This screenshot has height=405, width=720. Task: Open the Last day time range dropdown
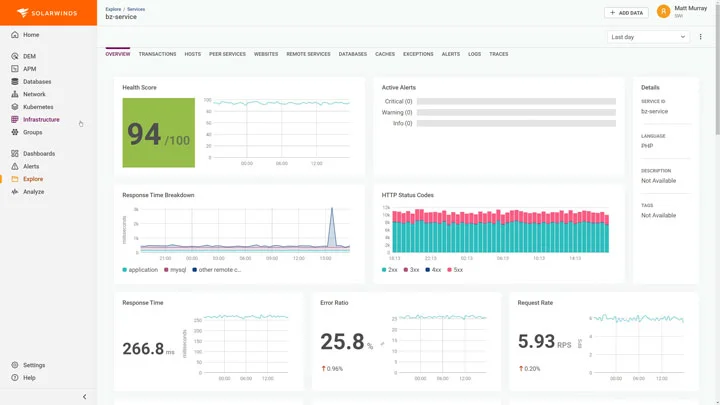(648, 37)
